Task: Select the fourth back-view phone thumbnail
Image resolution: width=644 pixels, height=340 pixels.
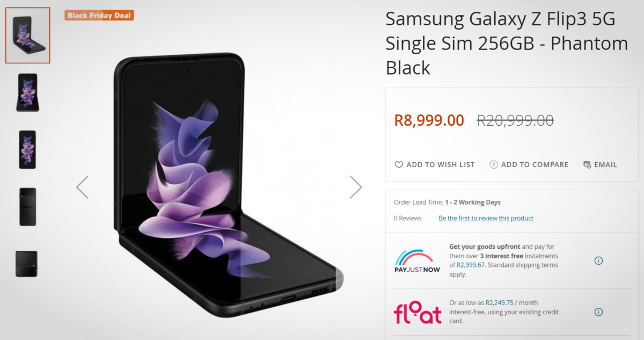Action: pos(27,207)
